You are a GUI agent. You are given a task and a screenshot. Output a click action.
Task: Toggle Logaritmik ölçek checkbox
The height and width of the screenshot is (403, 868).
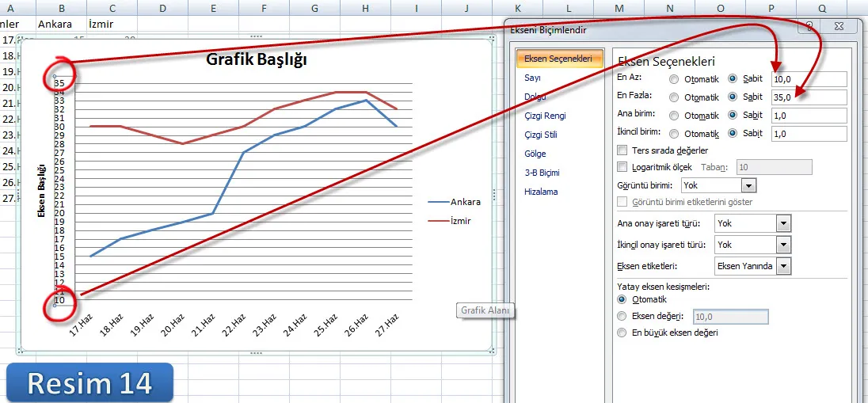pyautogui.click(x=622, y=167)
